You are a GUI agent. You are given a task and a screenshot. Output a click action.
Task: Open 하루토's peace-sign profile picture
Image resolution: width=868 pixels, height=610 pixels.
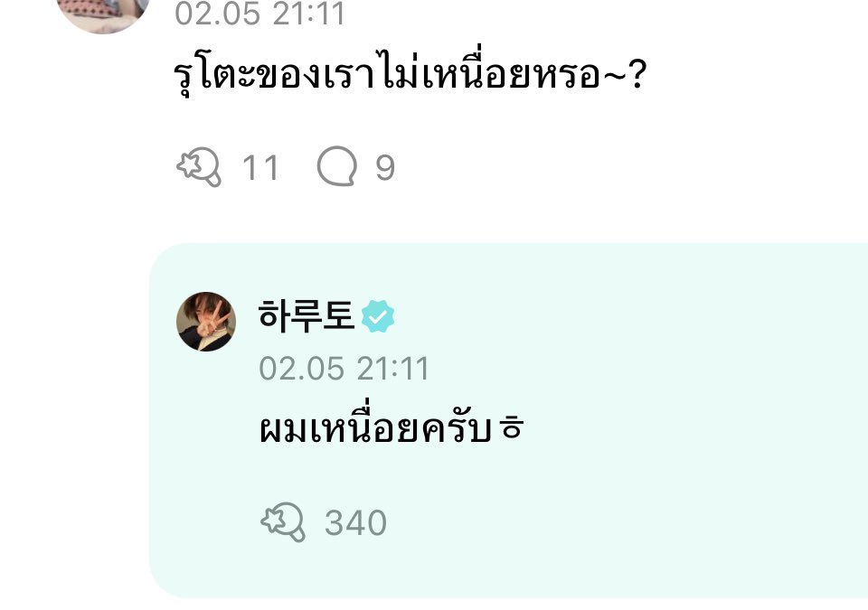pyautogui.click(x=206, y=322)
